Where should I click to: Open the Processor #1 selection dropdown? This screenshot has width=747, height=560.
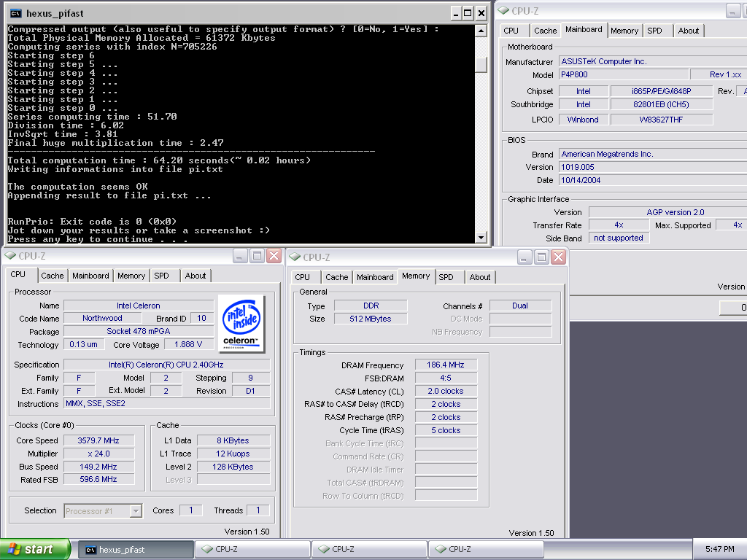pyautogui.click(x=136, y=511)
